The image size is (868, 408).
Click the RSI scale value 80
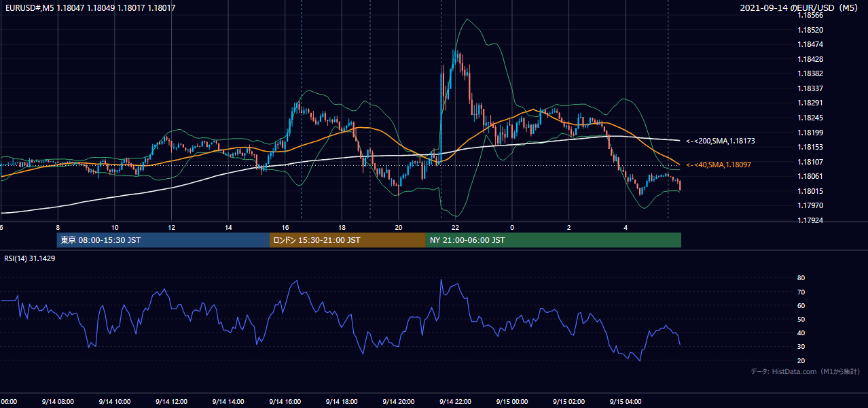point(801,278)
